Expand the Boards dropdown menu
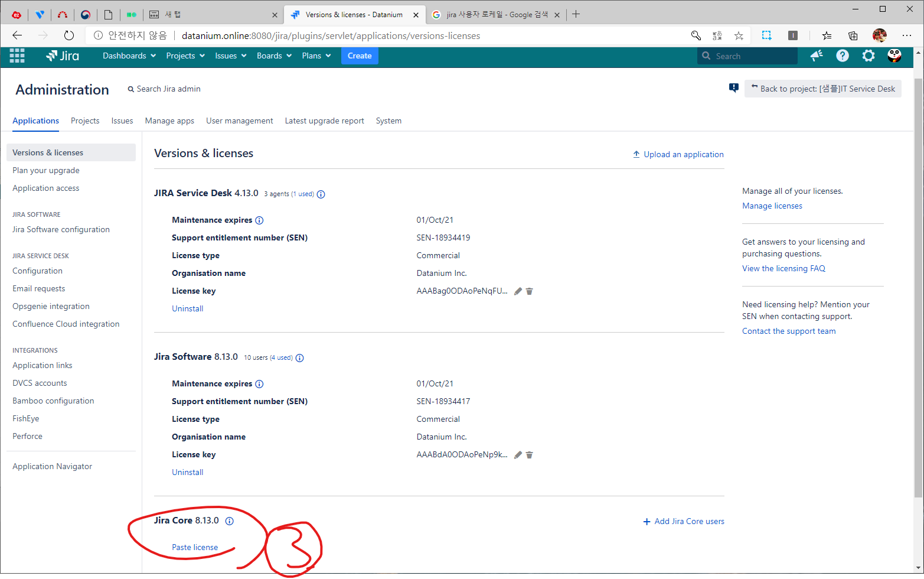This screenshot has width=924, height=579. [x=275, y=56]
